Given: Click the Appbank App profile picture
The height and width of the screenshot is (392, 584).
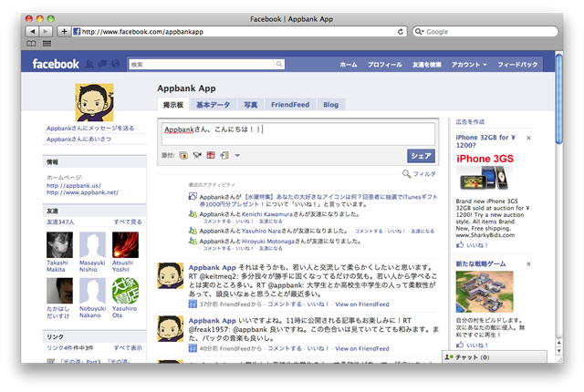Looking at the screenshot, I should point(94,102).
